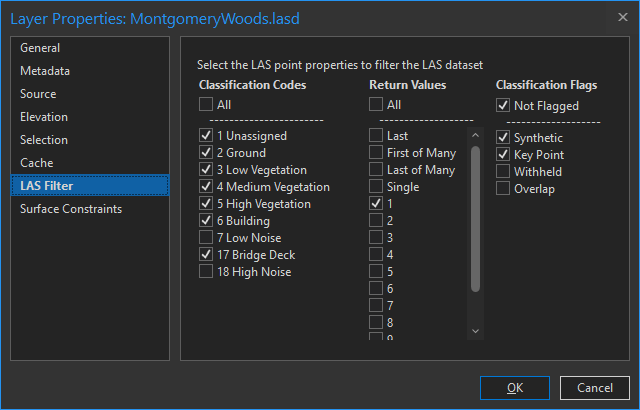Uncheck the 2 Ground classification code
640x410 pixels.
[206, 153]
